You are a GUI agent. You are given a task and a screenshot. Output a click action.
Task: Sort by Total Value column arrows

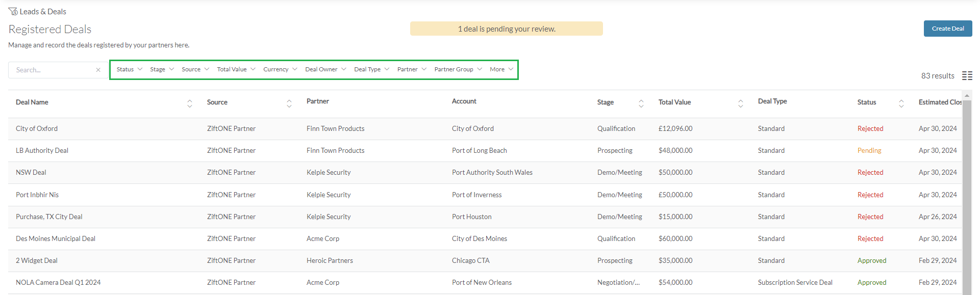(x=741, y=103)
